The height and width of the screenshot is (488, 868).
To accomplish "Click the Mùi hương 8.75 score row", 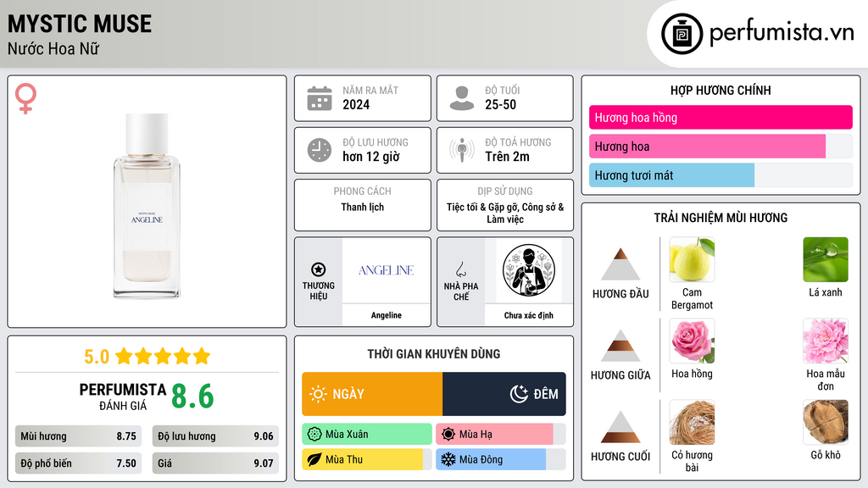I will pos(78,436).
